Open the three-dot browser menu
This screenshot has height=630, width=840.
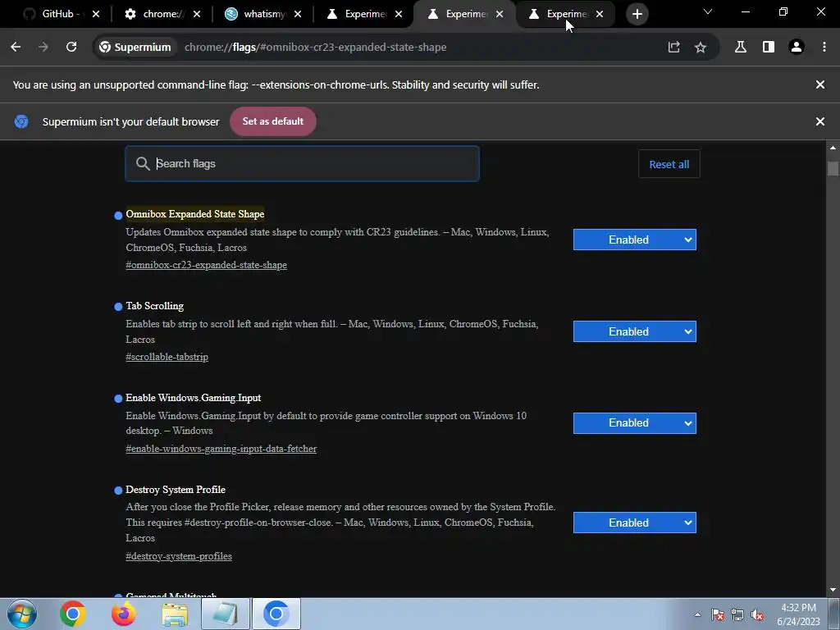tap(824, 47)
